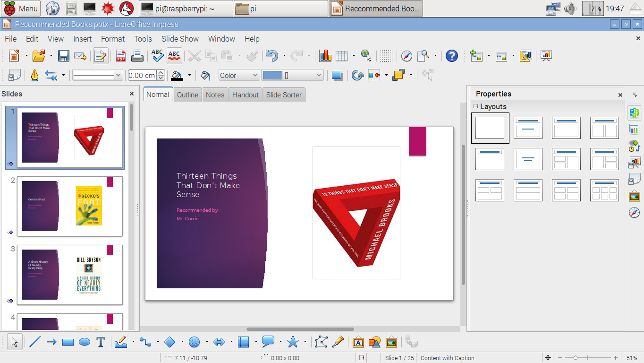Open the Navigator deck in the sidebar
Screen dimensions: 644x363
tap(634, 212)
